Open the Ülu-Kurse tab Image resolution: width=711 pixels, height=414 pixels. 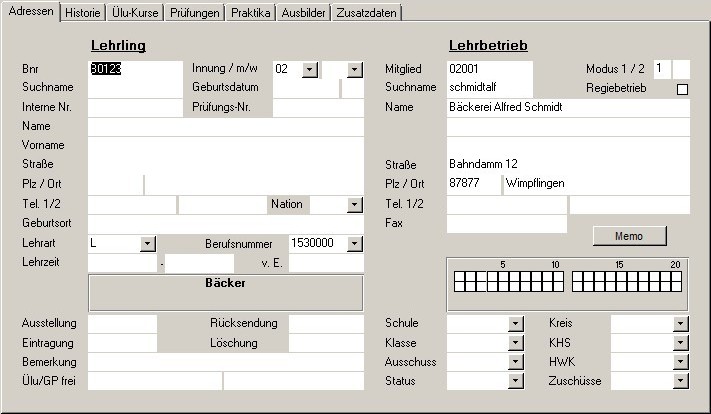(x=134, y=13)
